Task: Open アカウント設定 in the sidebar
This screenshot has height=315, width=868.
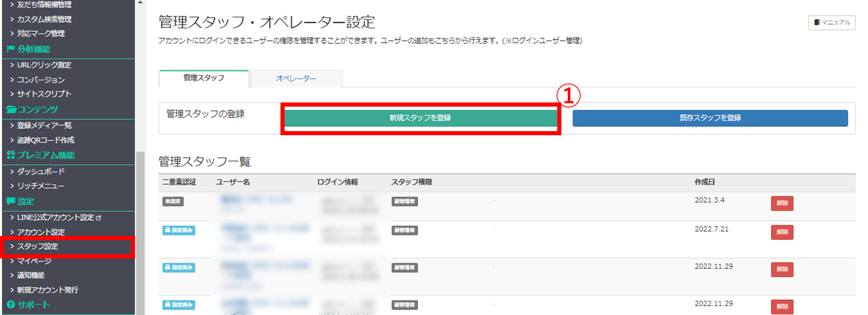Action: [41, 232]
